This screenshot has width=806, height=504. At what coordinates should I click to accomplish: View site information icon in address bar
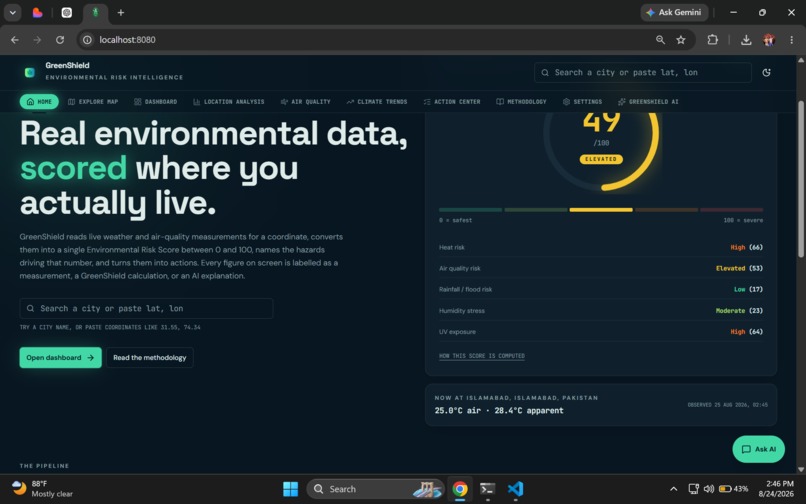(87, 40)
